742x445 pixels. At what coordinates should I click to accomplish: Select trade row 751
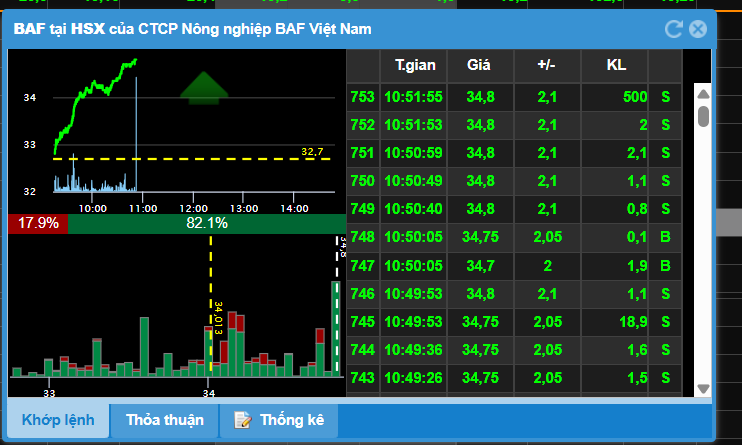point(514,153)
